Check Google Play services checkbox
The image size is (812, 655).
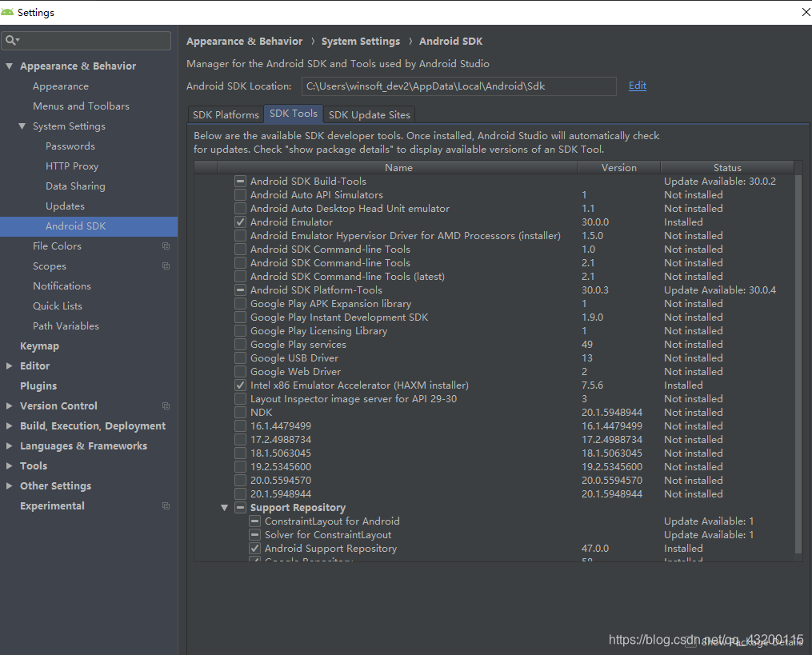240,345
